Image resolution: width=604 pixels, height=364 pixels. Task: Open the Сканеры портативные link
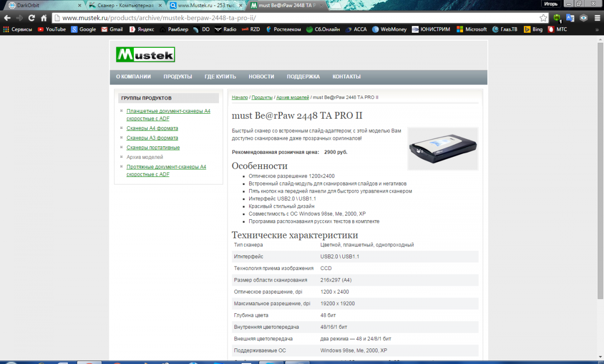tap(153, 147)
